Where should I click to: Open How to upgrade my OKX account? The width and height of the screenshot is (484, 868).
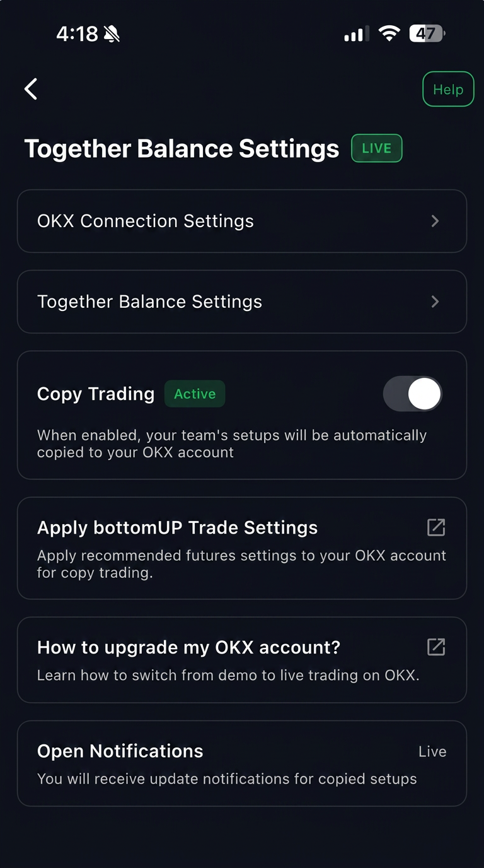pyautogui.click(x=189, y=647)
